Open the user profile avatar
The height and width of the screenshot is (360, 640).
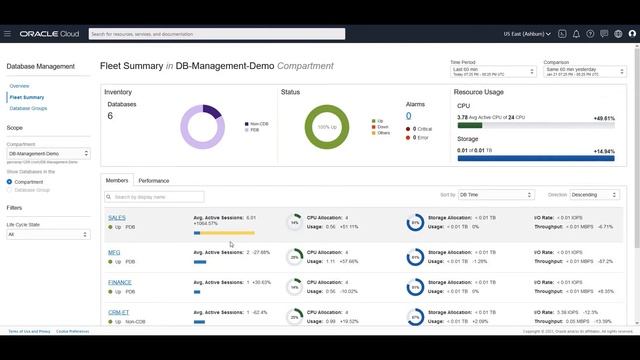(x=632, y=34)
